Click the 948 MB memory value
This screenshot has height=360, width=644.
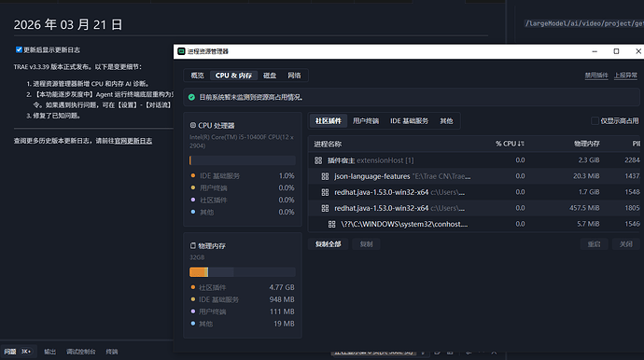(282, 299)
